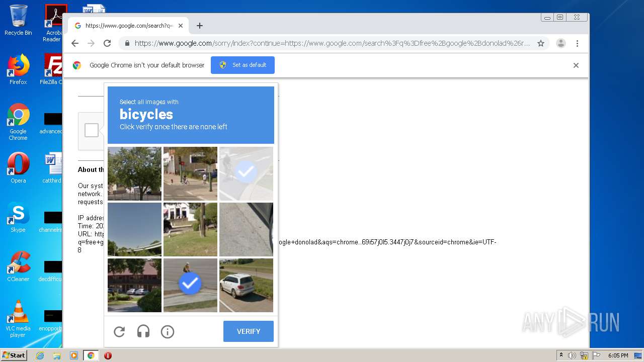This screenshot has height=362, width=644.
Task: Click the reCAPTCHA reload challenge icon
Action: (x=119, y=331)
